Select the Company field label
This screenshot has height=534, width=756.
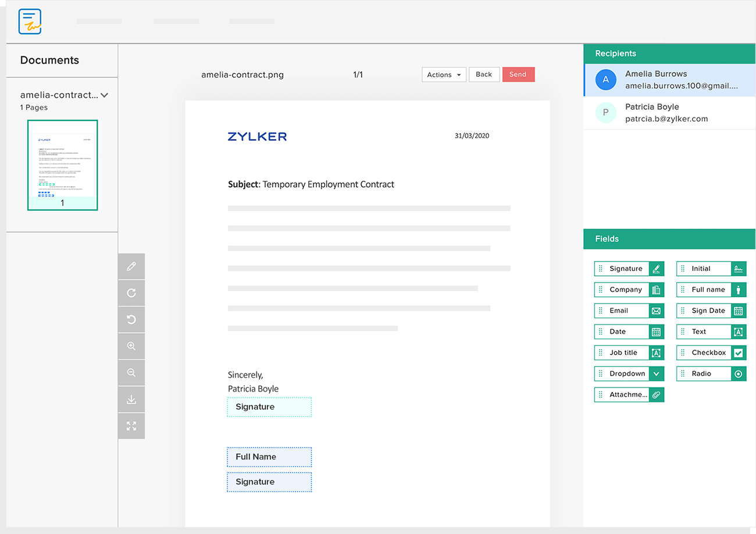[x=626, y=290]
